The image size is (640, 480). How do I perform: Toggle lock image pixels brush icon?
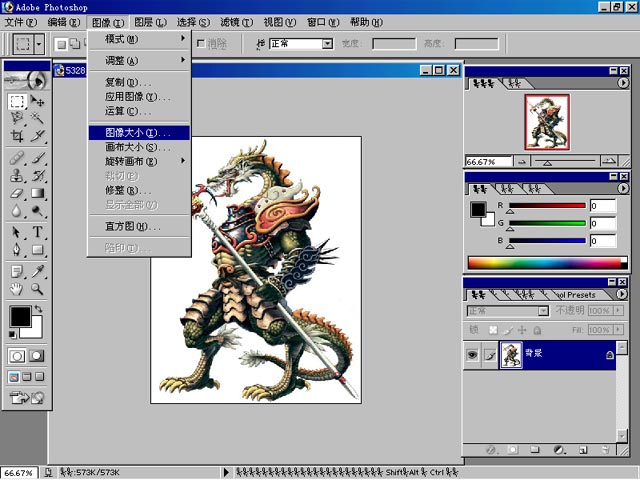click(508, 330)
